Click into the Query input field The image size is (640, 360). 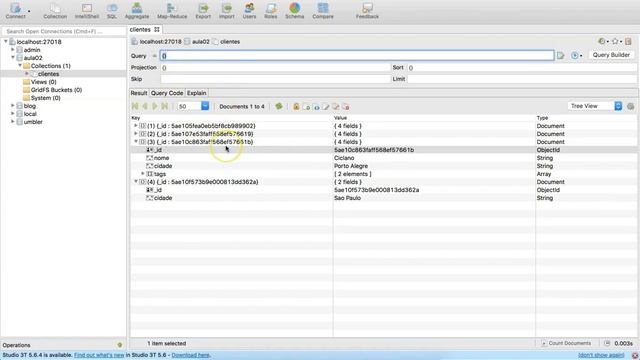coord(357,56)
